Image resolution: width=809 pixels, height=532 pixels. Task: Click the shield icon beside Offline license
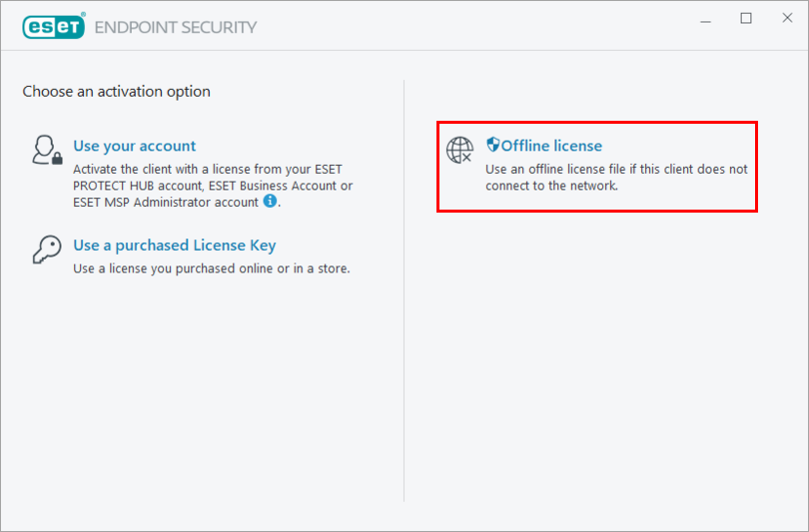tap(492, 145)
